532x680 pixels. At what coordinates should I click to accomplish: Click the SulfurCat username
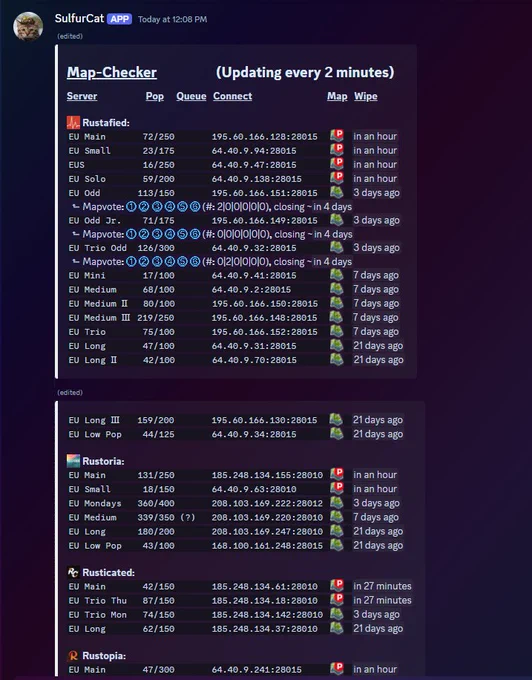(79, 19)
